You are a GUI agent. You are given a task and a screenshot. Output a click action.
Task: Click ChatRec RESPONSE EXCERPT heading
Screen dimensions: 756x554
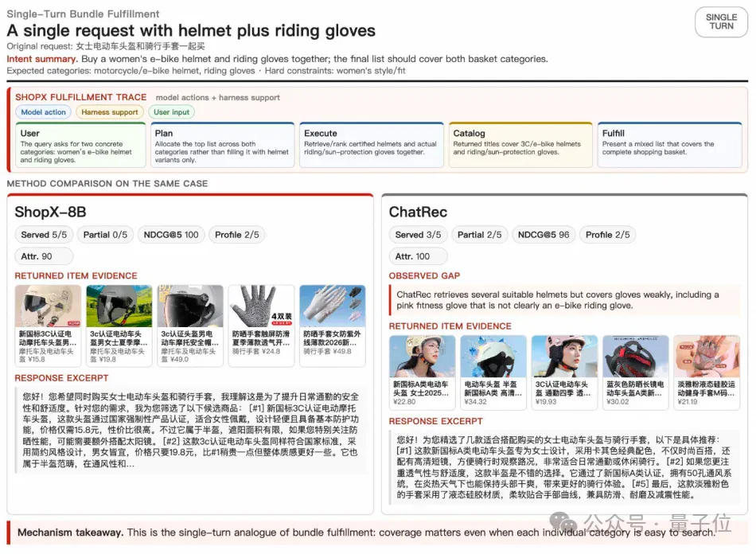pos(436,421)
